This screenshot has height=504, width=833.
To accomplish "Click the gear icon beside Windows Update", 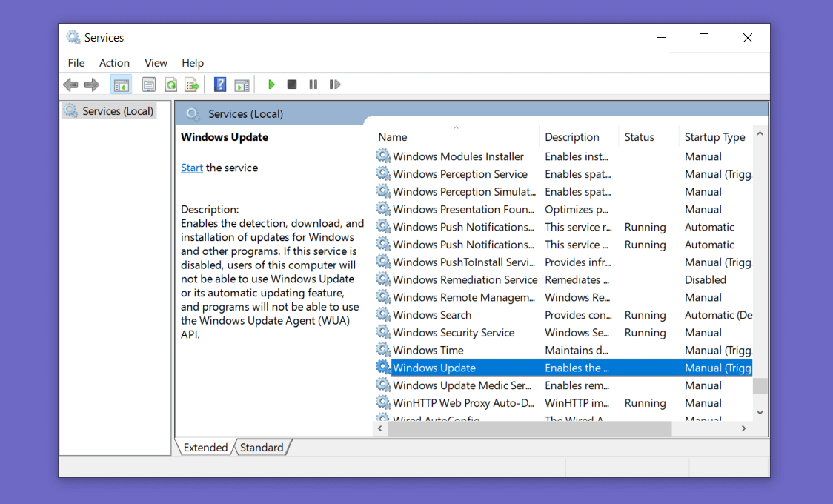I will click(x=384, y=367).
